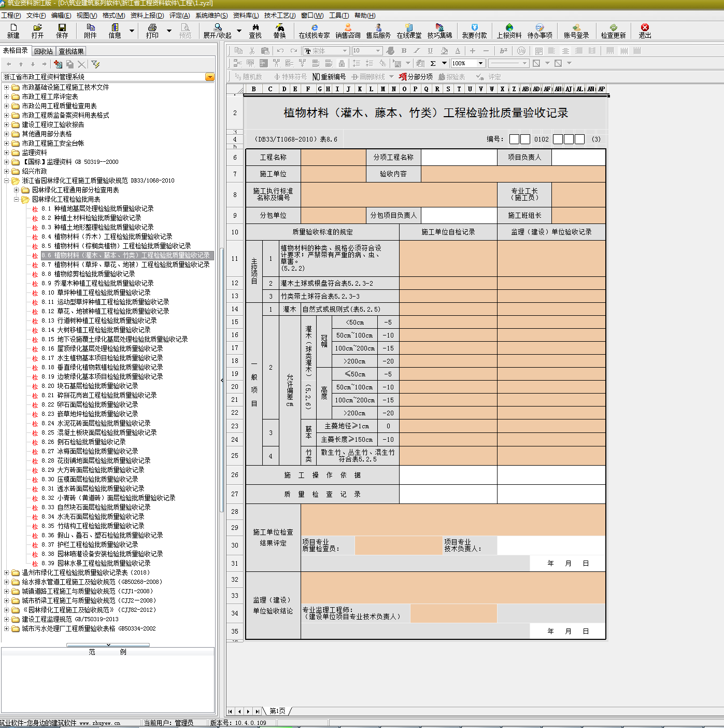
Task: Click the 分部分项 button
Action: pos(416,77)
